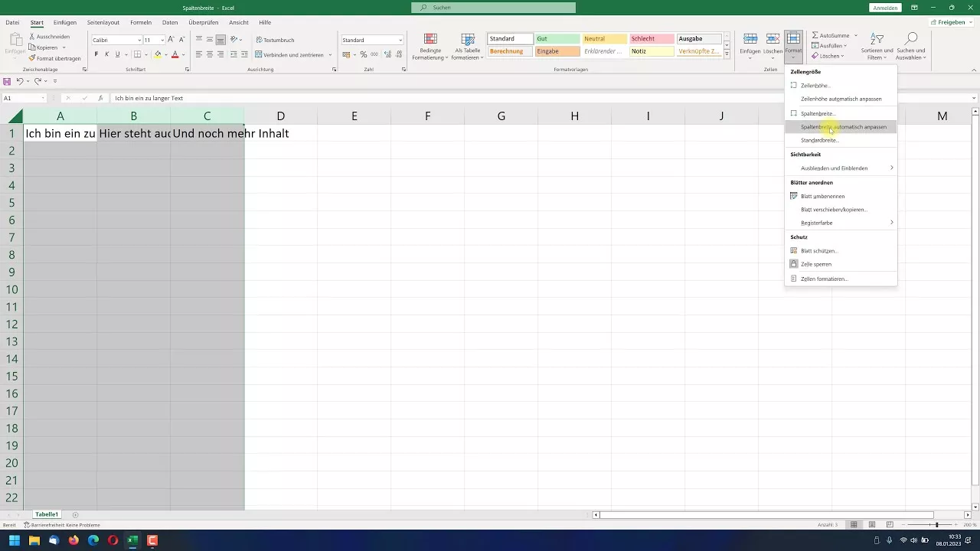Viewport: 980px width, 551px height.
Task: Click the Freigeben button
Action: [x=951, y=22]
